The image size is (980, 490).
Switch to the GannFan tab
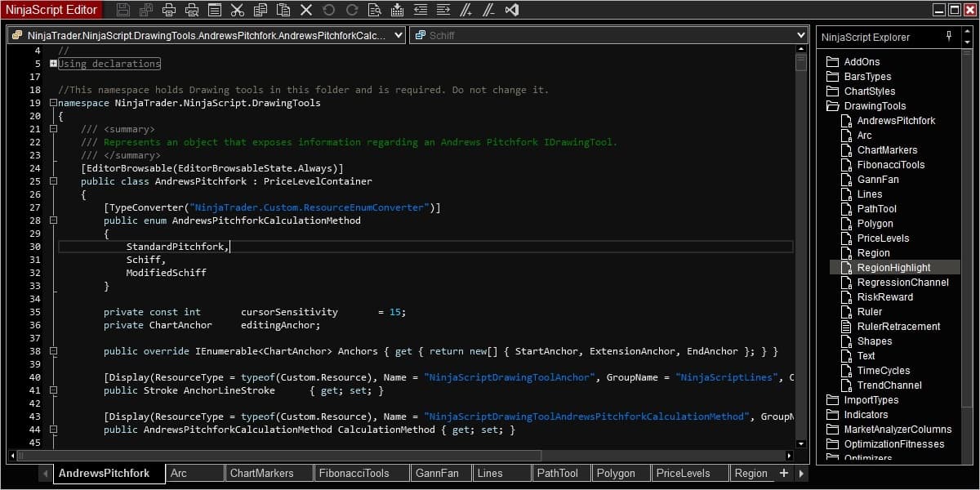(440, 473)
